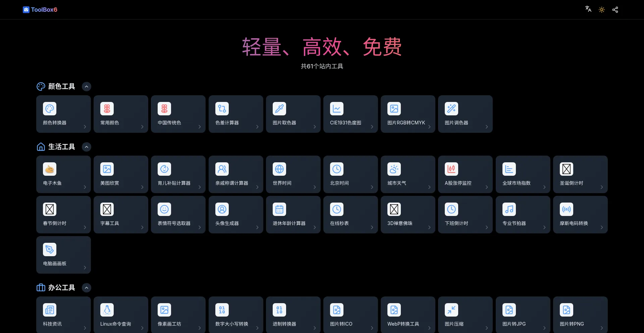Open the 科技资讯 newspaper icon
Screen dimensions: 644x333
tap(50, 310)
